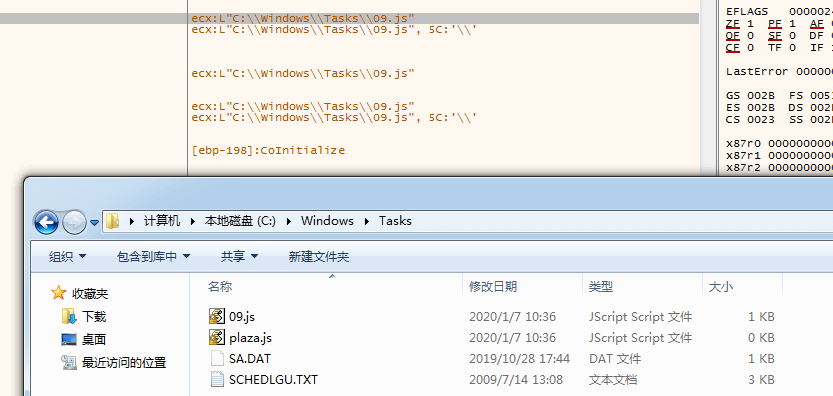Click the CS 0023 segment register
Screen dimensions: 833x396
point(750,120)
